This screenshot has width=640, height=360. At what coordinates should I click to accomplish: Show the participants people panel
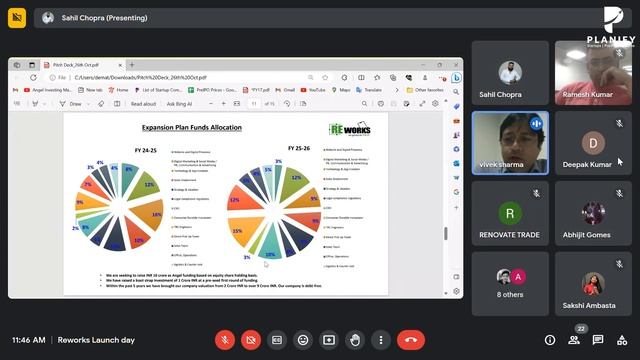tap(574, 340)
